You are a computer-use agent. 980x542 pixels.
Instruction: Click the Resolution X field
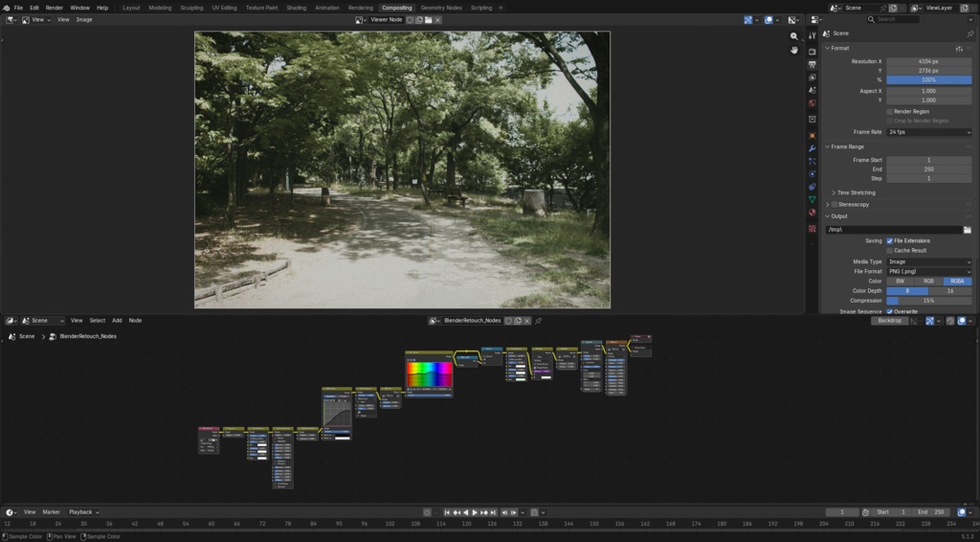(x=928, y=62)
